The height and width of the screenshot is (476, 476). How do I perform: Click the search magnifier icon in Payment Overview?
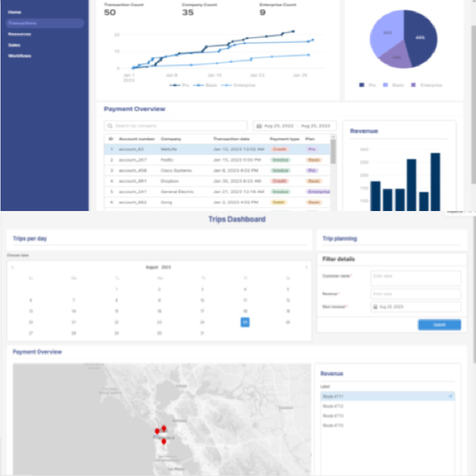click(109, 125)
